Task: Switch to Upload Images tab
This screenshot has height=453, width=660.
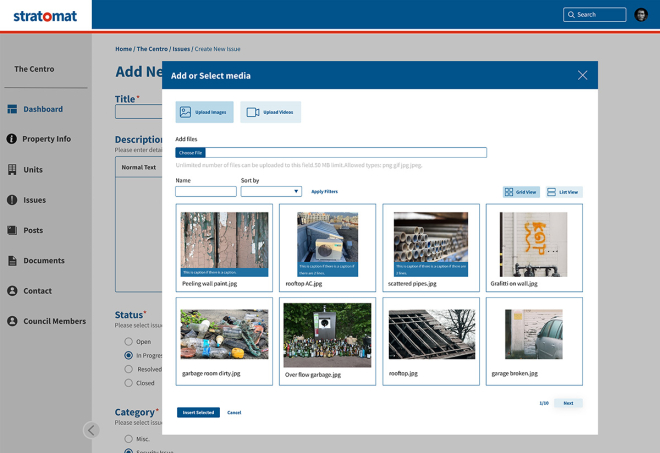Action: click(205, 112)
